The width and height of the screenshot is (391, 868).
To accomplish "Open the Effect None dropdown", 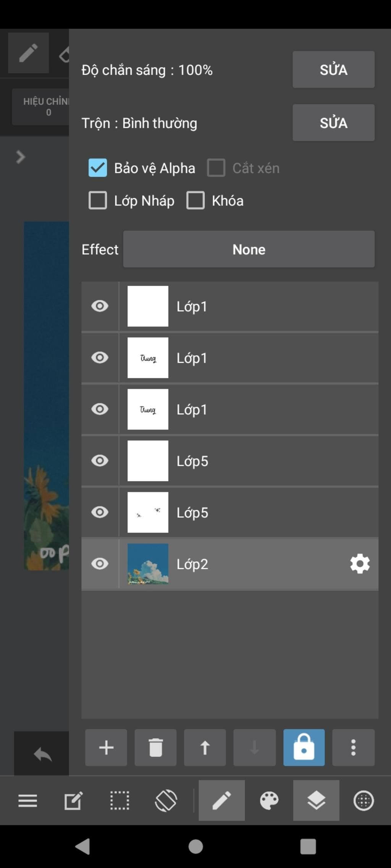I will point(249,249).
